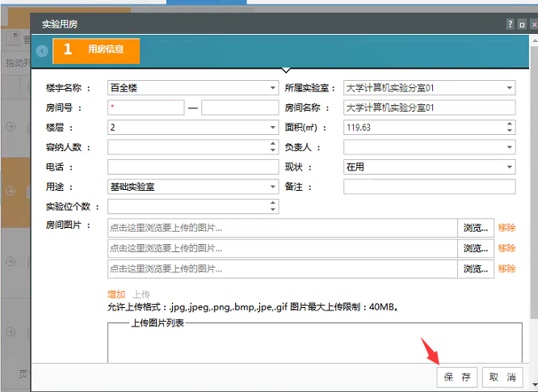Click the 增加 link

(x=116, y=294)
